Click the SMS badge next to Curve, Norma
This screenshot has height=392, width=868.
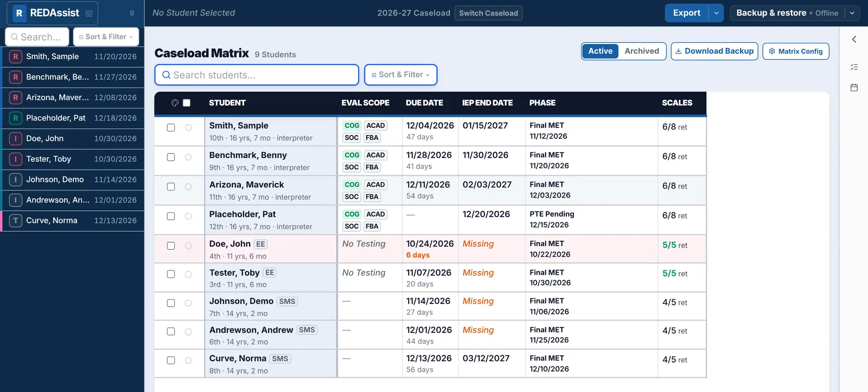click(280, 359)
